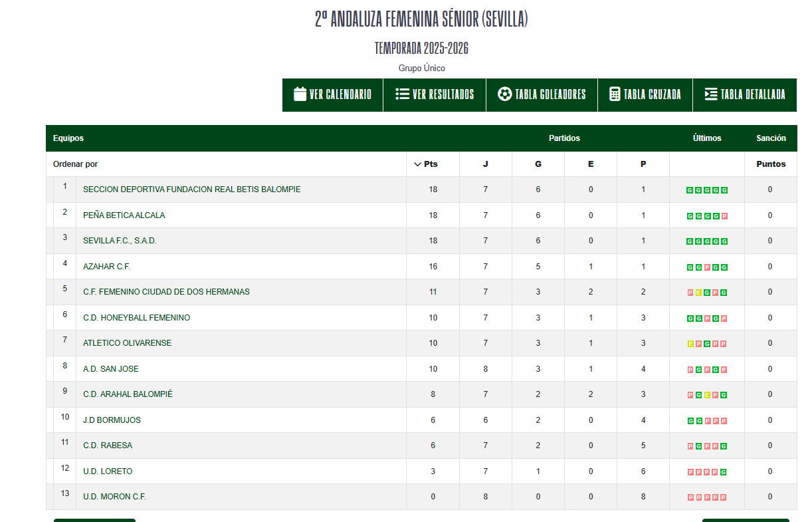812x522 pixels.
Task: Click the 11 points value for Dos Hermanas
Action: [x=433, y=292]
